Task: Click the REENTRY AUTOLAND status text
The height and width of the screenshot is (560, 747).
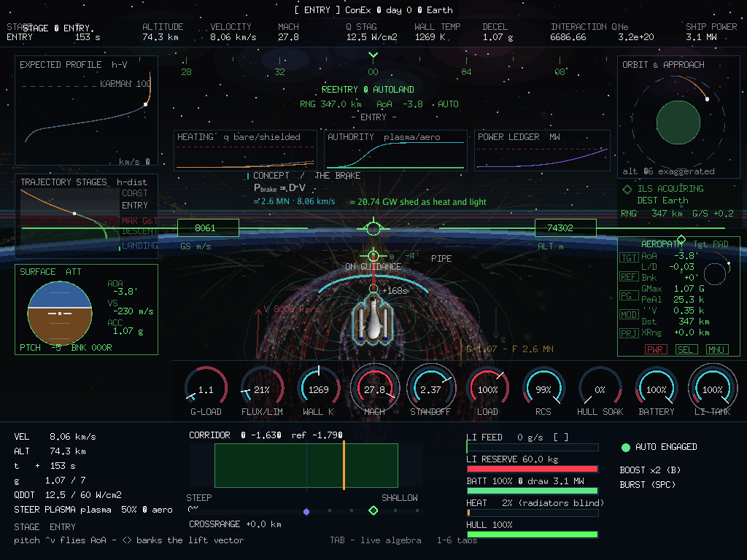Action: click(368, 90)
